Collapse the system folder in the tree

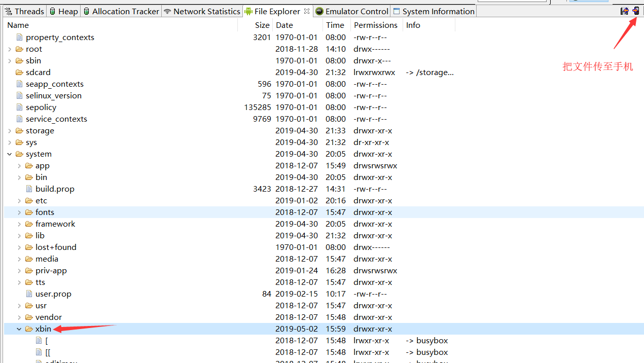tap(9, 154)
